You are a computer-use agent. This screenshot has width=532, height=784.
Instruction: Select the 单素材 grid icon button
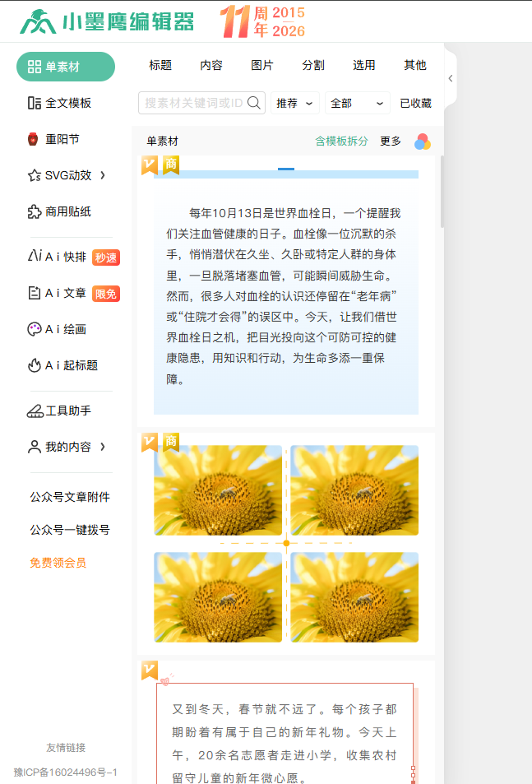point(66,67)
